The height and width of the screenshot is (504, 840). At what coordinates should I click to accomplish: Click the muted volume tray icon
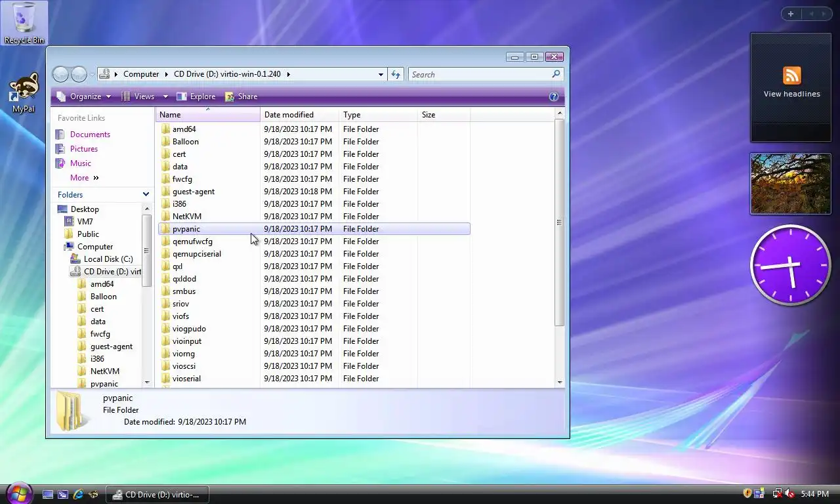(x=789, y=493)
